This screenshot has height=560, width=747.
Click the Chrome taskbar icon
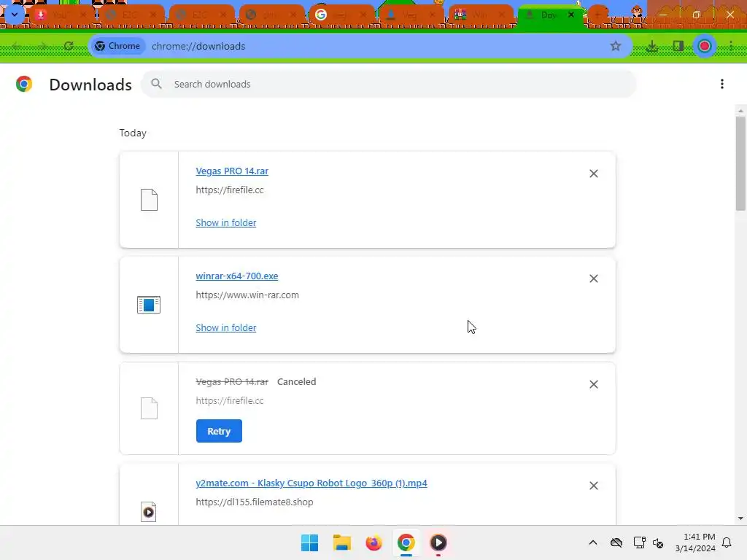406,542
